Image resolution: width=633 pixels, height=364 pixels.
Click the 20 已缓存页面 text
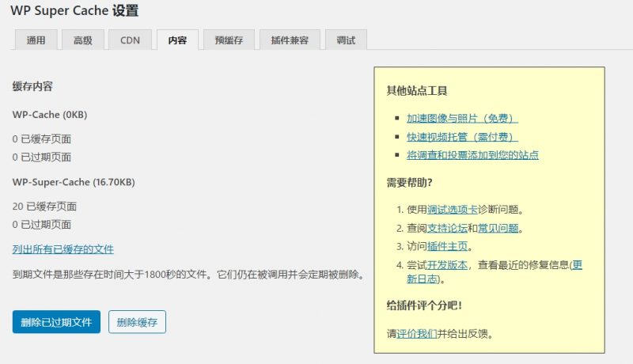tap(44, 207)
